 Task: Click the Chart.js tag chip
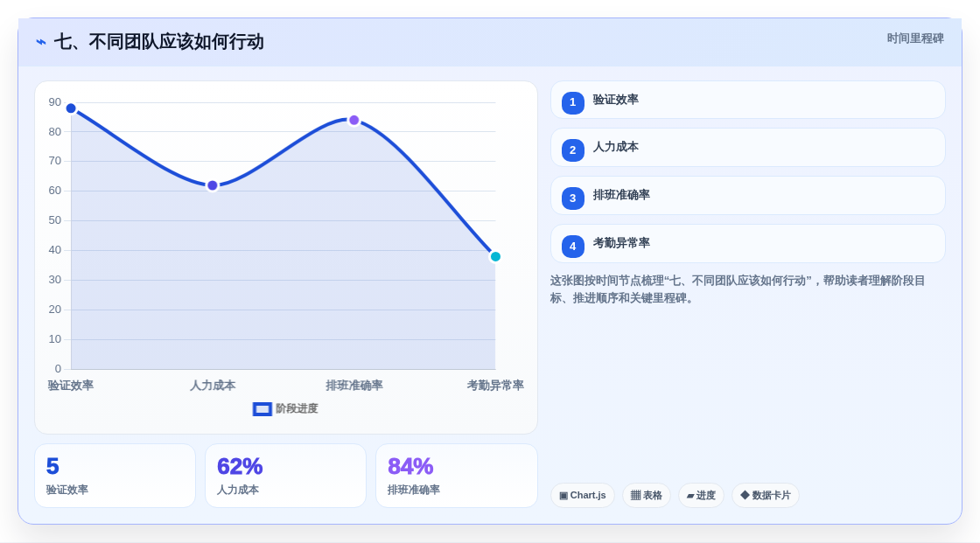pos(583,496)
